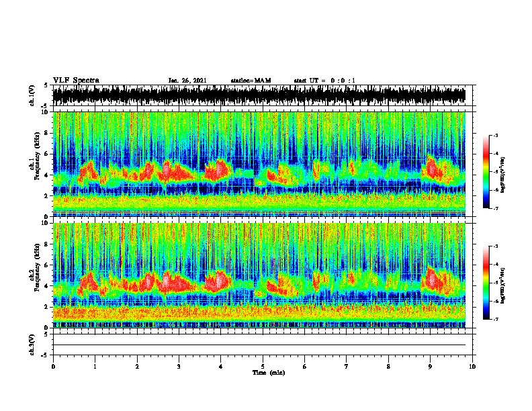Click time axis tick label "9"
The width and height of the screenshot is (532, 411).
430,367
